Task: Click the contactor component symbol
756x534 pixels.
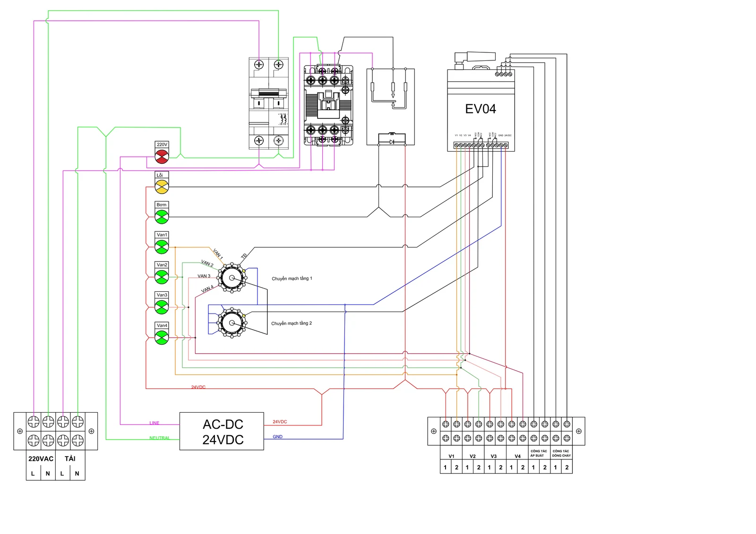Action: [328, 105]
